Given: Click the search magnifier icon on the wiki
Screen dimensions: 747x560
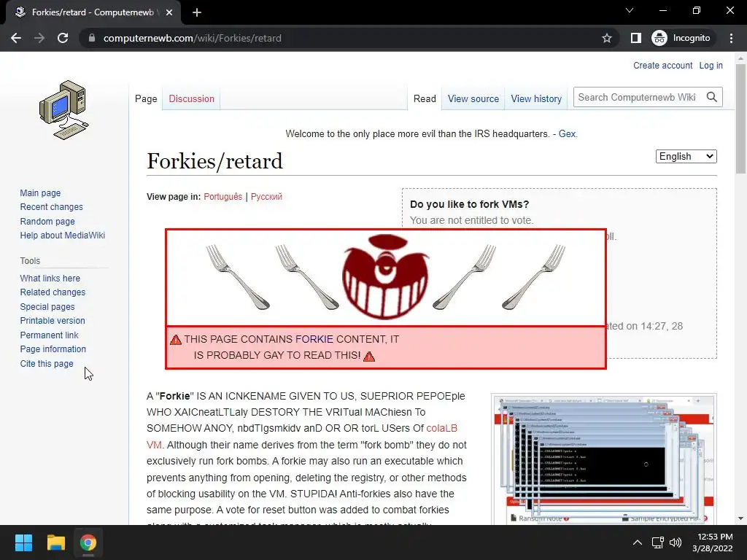Looking at the screenshot, I should click(x=712, y=97).
